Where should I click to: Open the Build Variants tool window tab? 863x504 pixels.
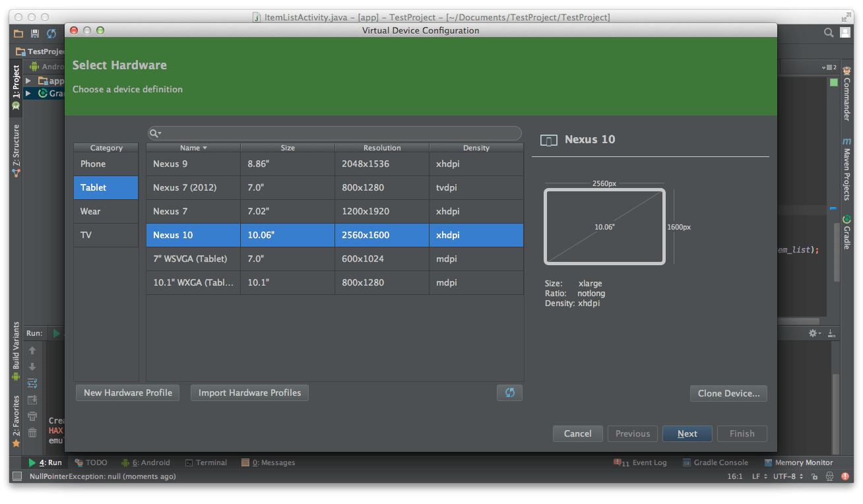click(x=16, y=351)
